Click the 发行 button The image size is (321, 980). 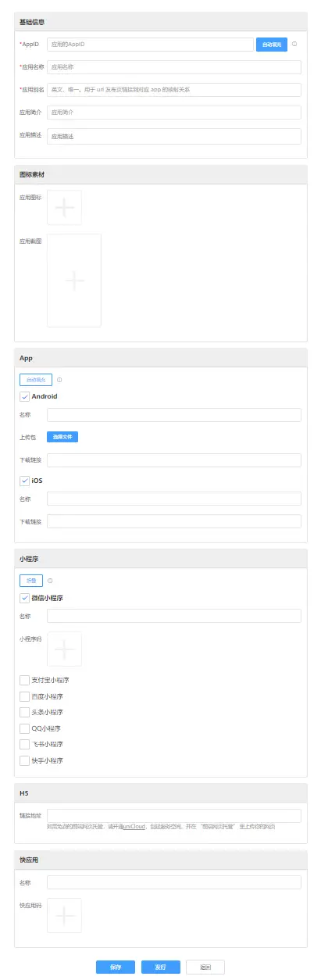pyautogui.click(x=161, y=967)
